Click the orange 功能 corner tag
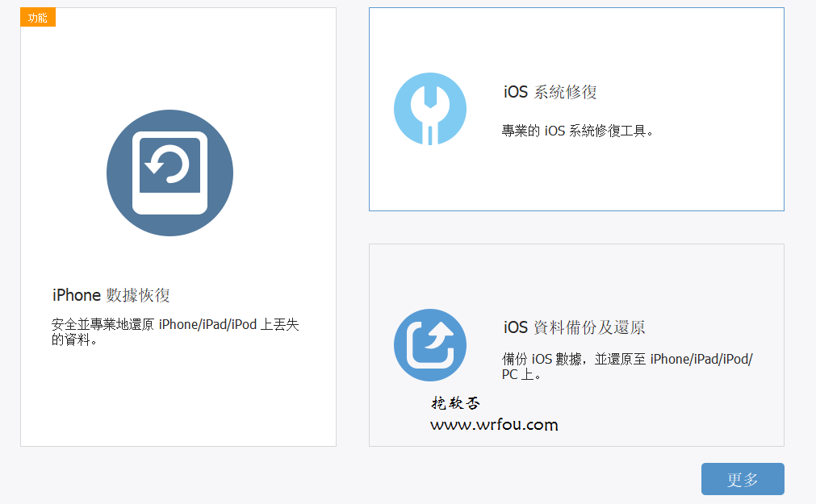 pyautogui.click(x=37, y=18)
